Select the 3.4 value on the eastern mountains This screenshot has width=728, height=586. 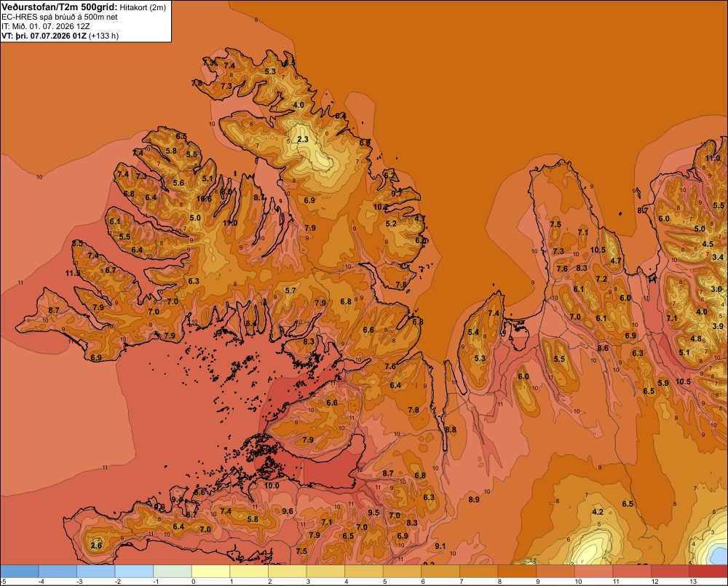718,257
